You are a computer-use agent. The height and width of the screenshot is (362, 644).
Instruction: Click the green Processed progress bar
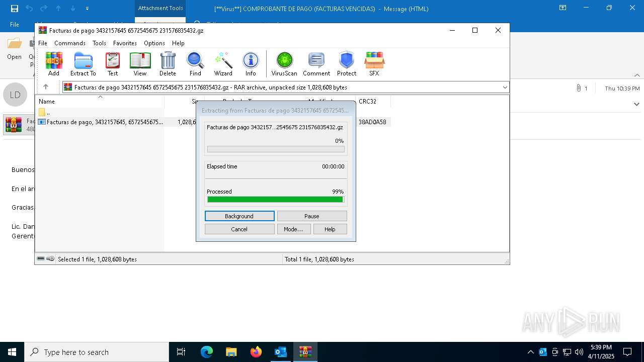point(276,200)
